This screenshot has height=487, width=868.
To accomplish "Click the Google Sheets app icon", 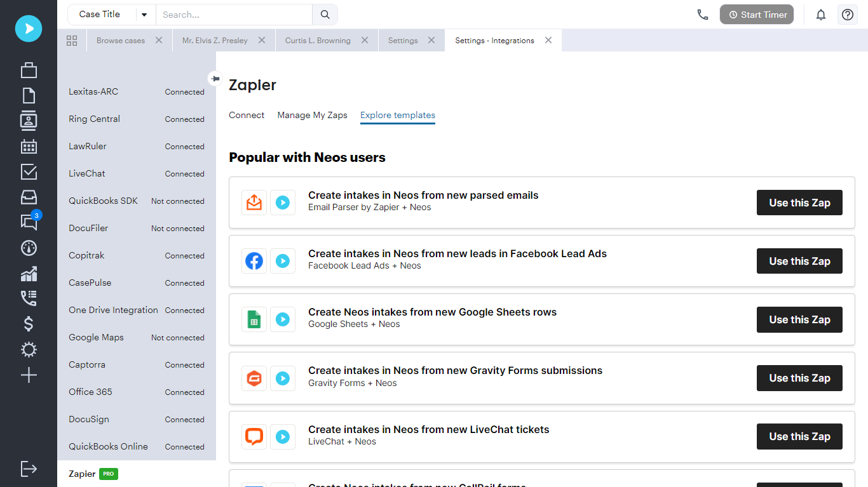I will pos(254,319).
